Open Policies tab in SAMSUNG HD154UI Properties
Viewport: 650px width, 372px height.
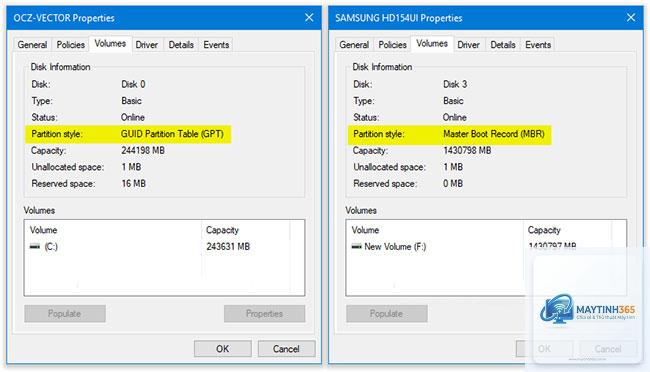(392, 44)
